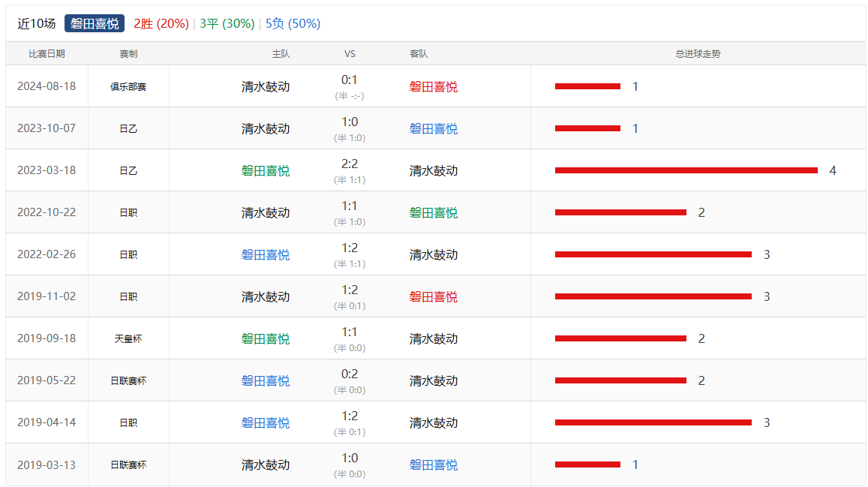Open away team 磐田喜悦 in 2019-03-13 row

point(434,465)
